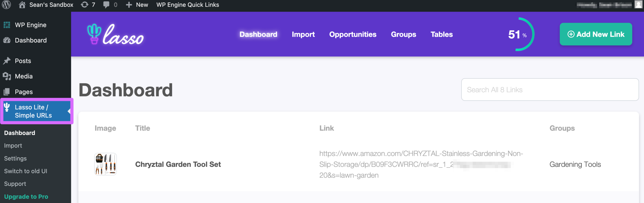Click the Upgrade to Pro link
The height and width of the screenshot is (203, 644).
(x=26, y=196)
